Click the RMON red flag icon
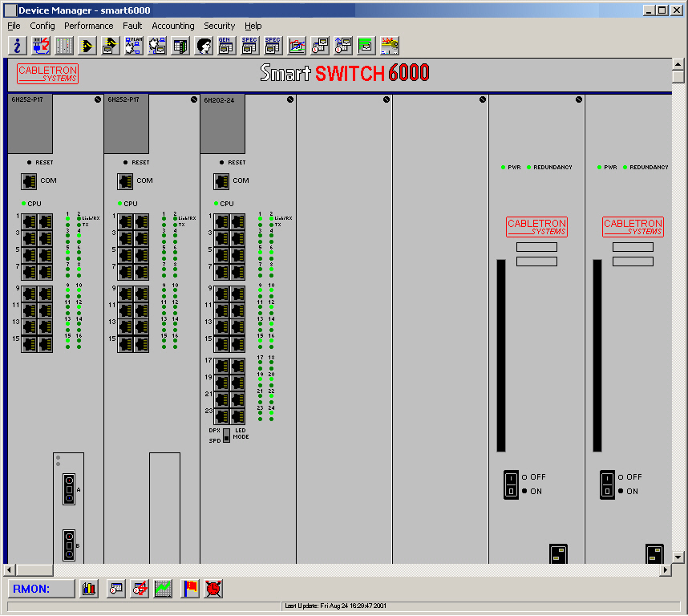This screenshot has height=616, width=688. (x=190, y=589)
